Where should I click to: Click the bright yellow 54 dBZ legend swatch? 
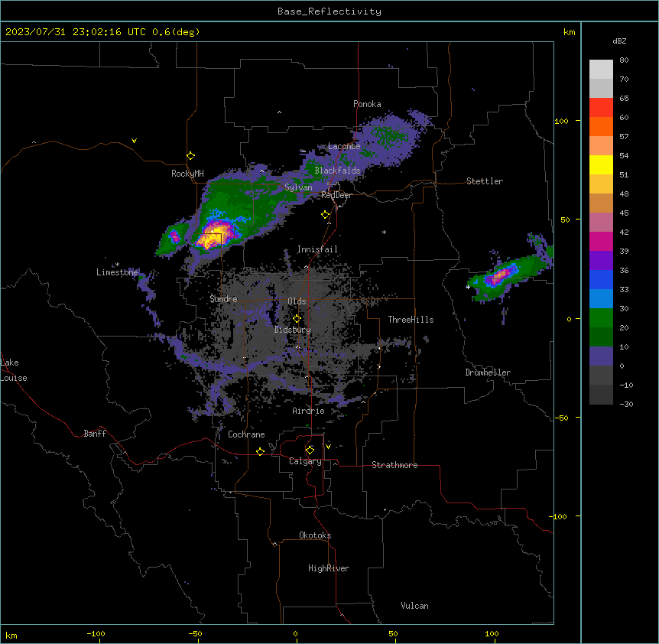click(x=601, y=164)
